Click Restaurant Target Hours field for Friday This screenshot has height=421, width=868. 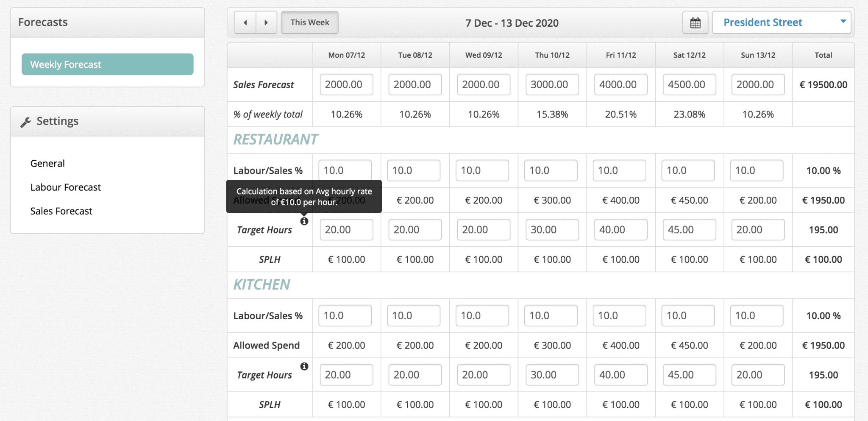tap(620, 230)
